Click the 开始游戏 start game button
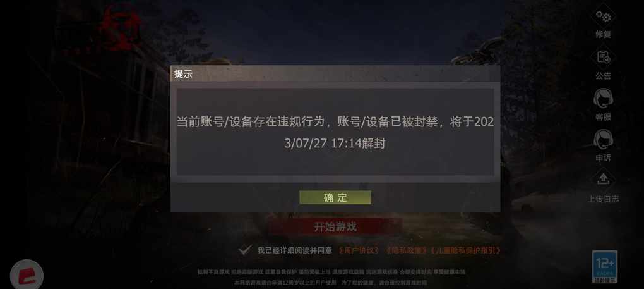The height and width of the screenshot is (289, 644). [335, 226]
